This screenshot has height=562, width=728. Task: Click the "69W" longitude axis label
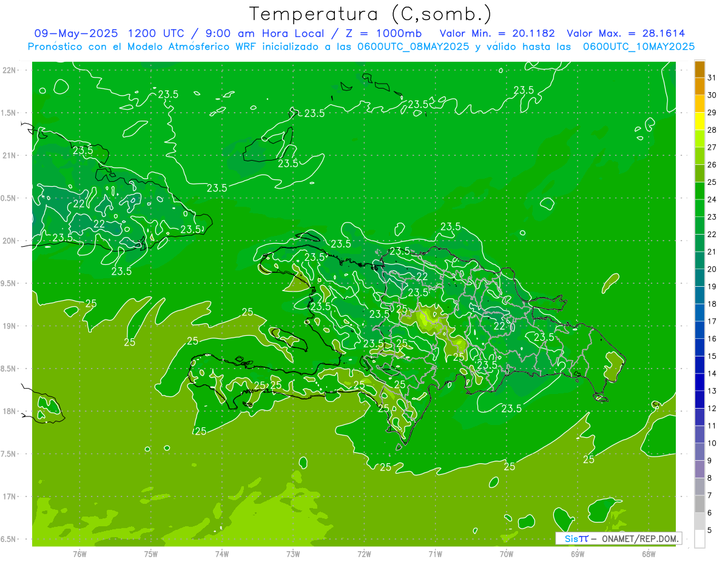578,554
